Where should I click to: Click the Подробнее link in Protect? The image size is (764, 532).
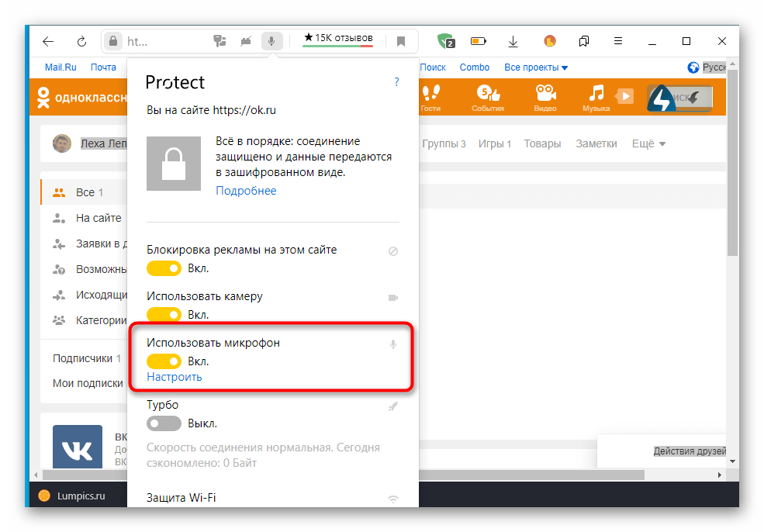(x=246, y=191)
